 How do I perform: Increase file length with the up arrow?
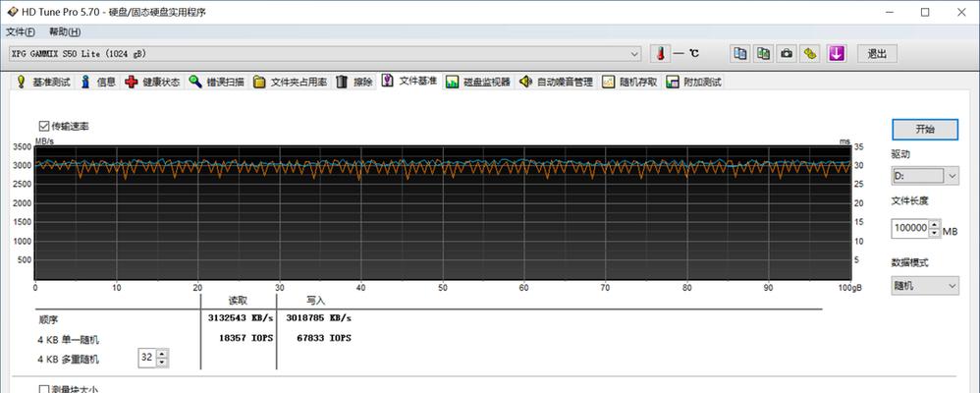pyautogui.click(x=934, y=224)
